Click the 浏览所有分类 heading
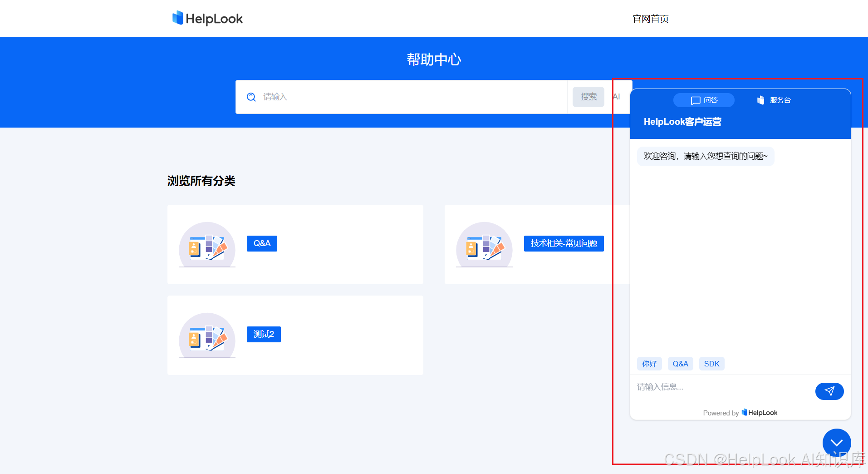Screen dimensions: 868x474 [201, 181]
